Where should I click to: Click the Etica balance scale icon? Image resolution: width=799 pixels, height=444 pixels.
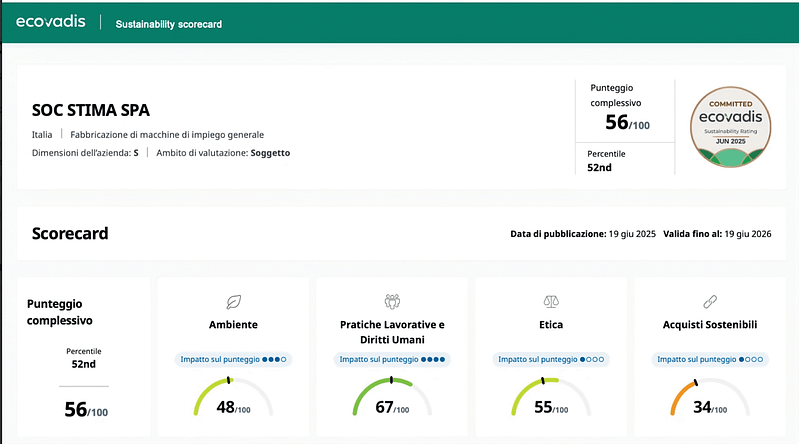pos(549,300)
